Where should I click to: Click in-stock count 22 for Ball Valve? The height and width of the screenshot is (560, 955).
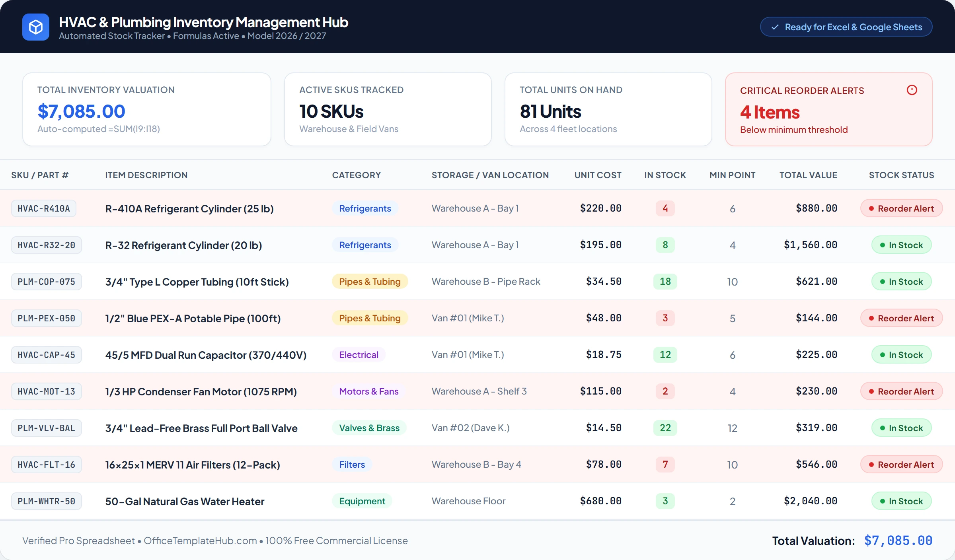[x=665, y=428]
